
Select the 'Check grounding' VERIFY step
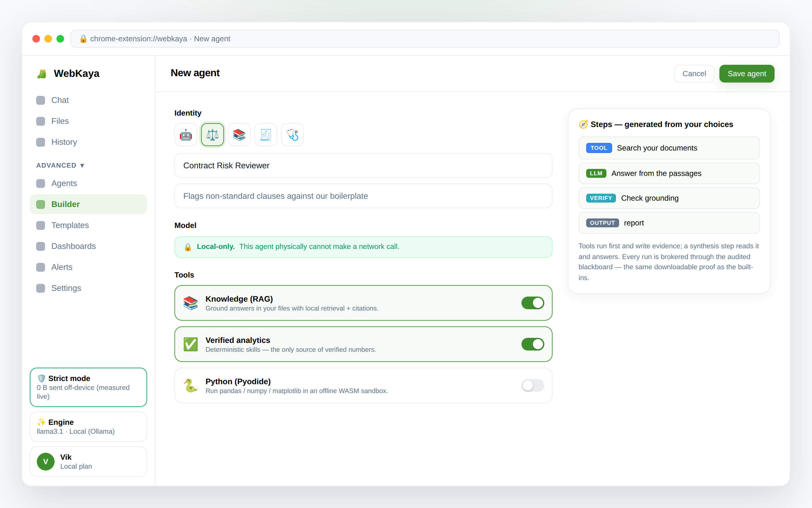tap(669, 198)
